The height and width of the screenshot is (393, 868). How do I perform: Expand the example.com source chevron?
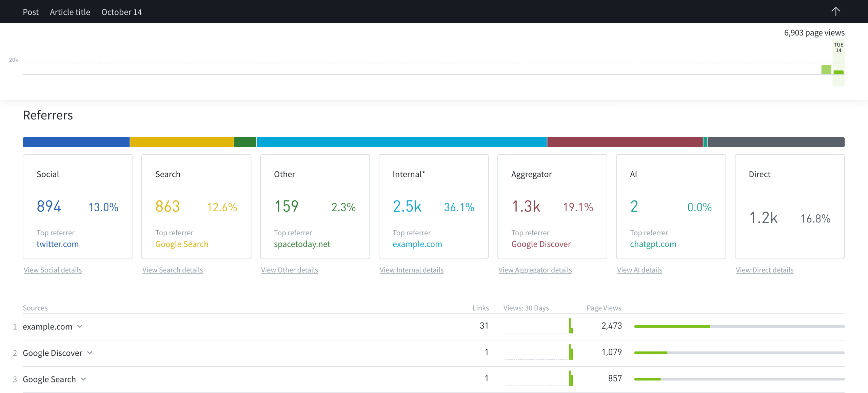tap(80, 327)
